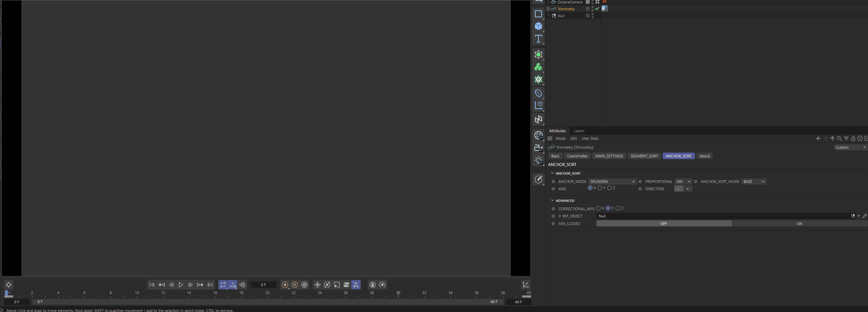This screenshot has width=868, height=312.
Task: Select X radio for AXIS
Action: [590, 188]
